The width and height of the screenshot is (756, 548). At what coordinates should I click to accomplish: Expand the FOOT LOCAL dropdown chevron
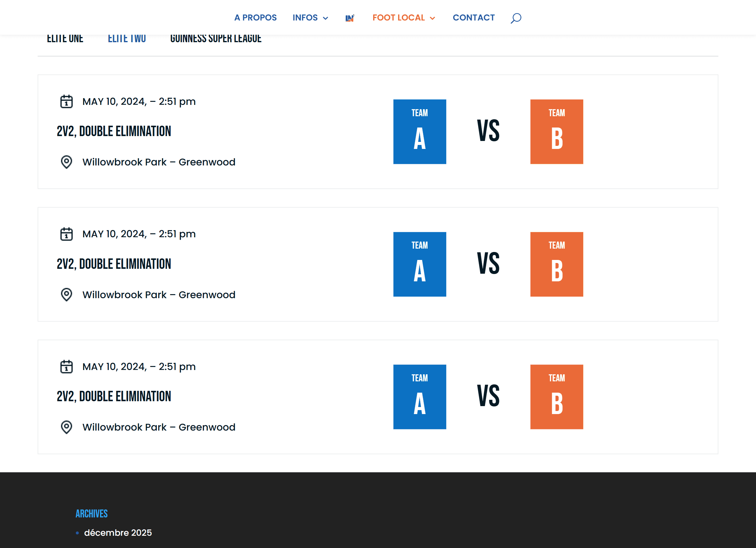tap(433, 18)
